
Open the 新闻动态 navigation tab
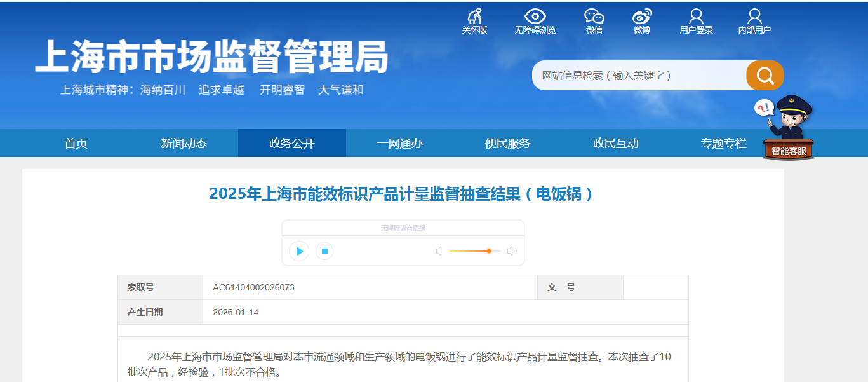[x=184, y=143]
